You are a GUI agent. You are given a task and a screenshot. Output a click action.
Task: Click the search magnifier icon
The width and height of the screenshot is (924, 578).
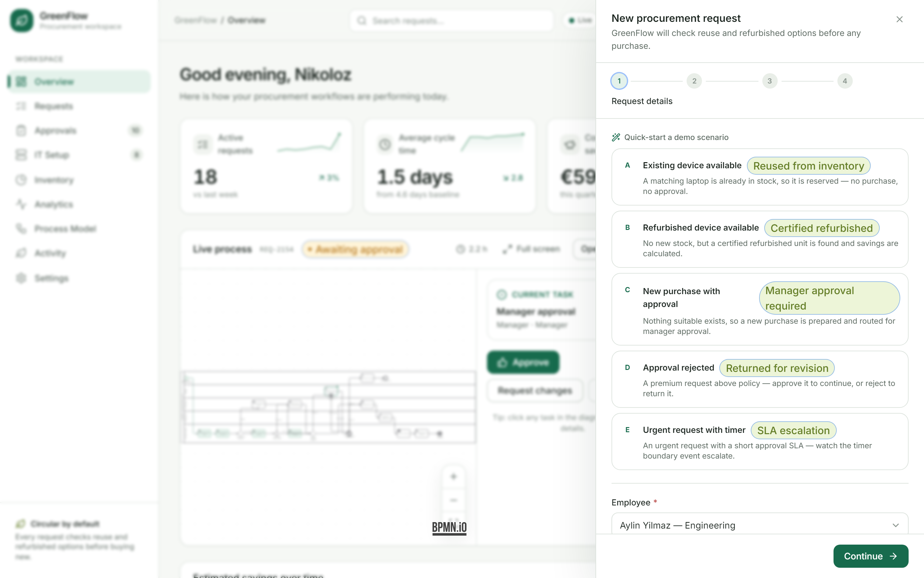[362, 21]
